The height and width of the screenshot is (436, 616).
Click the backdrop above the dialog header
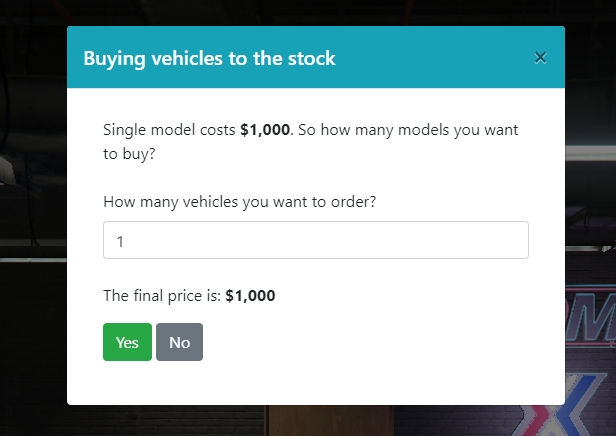pos(300,12)
